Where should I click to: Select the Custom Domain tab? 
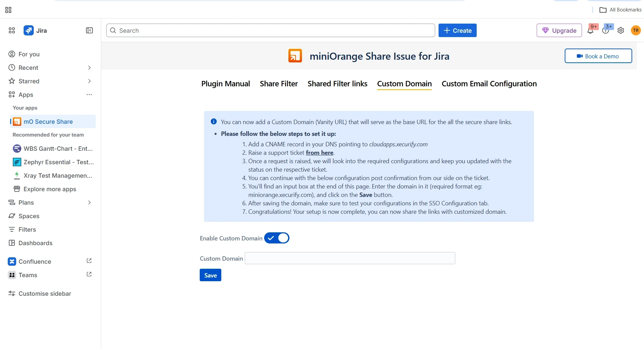pyautogui.click(x=404, y=84)
